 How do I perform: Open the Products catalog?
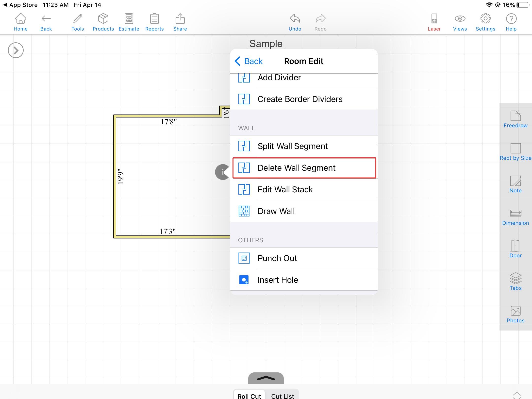pyautogui.click(x=103, y=22)
